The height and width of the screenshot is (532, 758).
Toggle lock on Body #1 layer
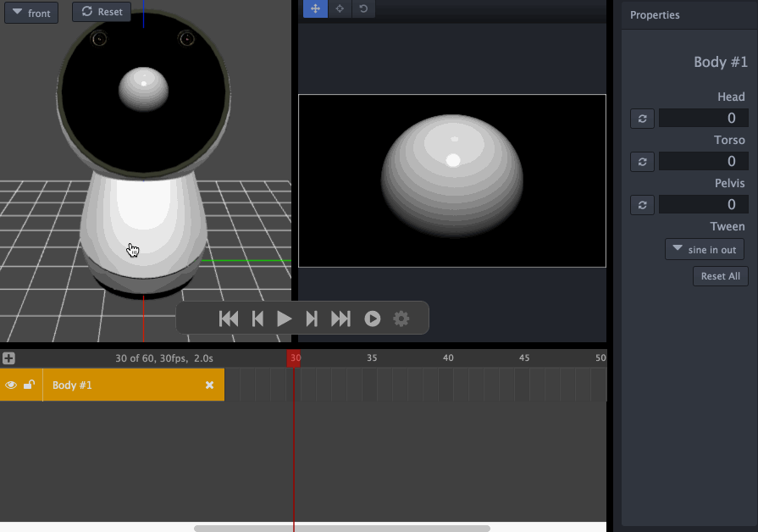pos(29,385)
